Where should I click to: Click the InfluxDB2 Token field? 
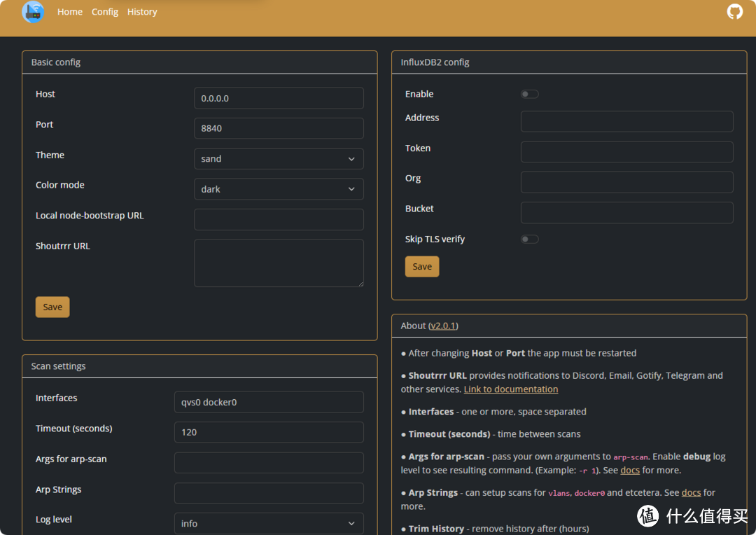click(626, 152)
